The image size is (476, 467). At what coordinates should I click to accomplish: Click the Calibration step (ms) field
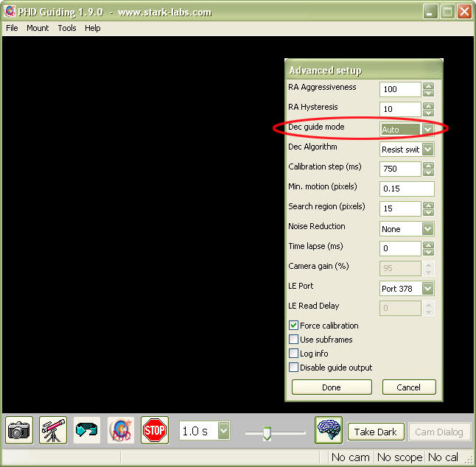tap(400, 169)
